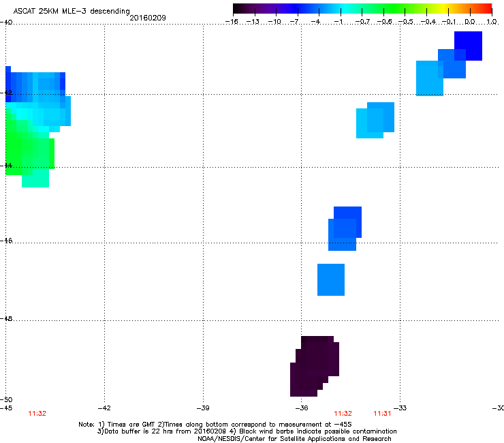
Task: Click the longitude axis label "-42"
Action: [x=104, y=408]
